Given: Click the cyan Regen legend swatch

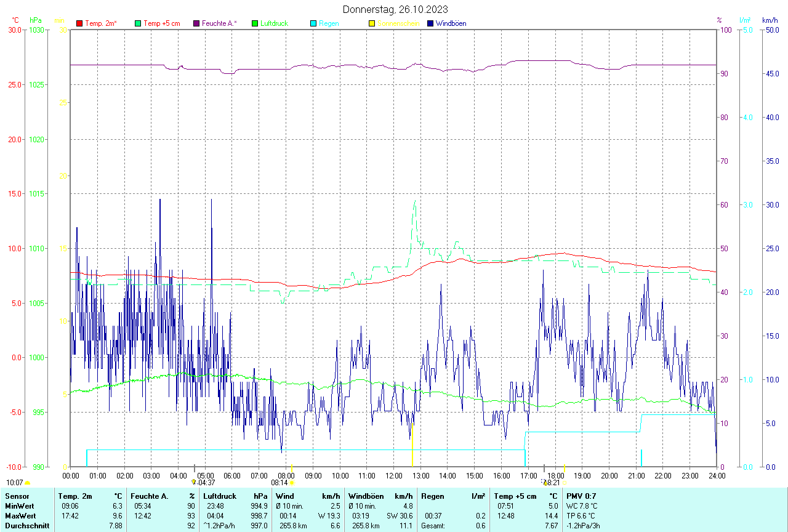Looking at the screenshot, I should (x=313, y=23).
